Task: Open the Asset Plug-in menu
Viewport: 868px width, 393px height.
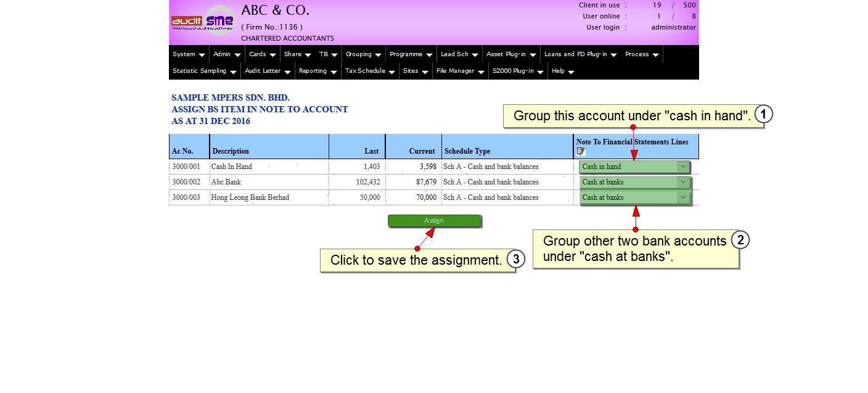Action: tap(511, 54)
